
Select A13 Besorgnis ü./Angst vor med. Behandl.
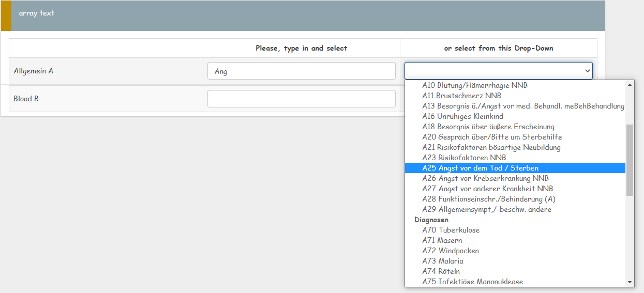click(522, 106)
